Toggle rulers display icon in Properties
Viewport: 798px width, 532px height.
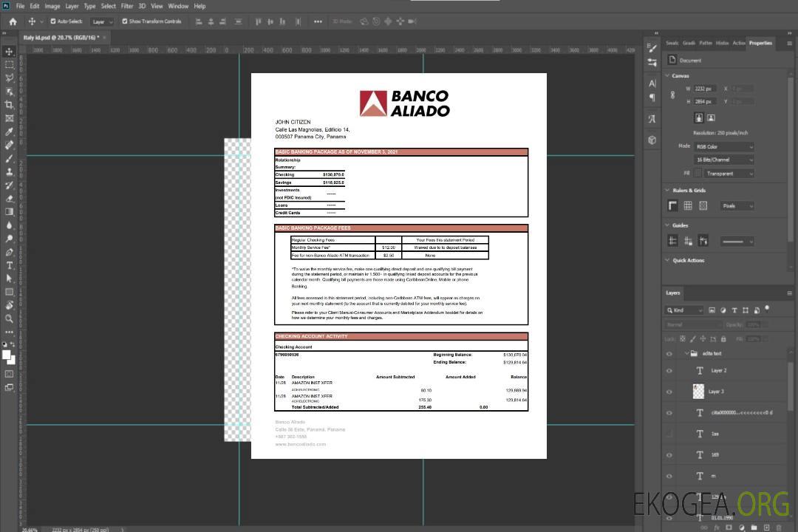(673, 205)
